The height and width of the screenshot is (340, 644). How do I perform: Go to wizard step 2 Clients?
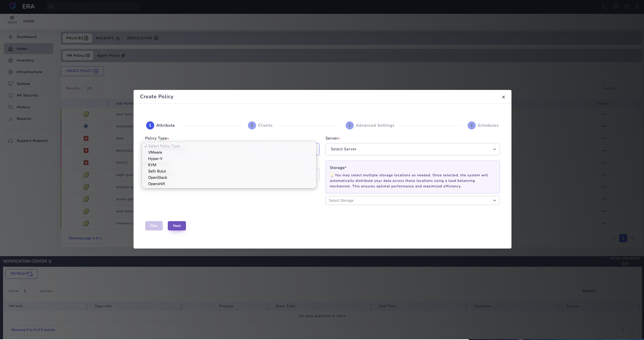pyautogui.click(x=260, y=125)
